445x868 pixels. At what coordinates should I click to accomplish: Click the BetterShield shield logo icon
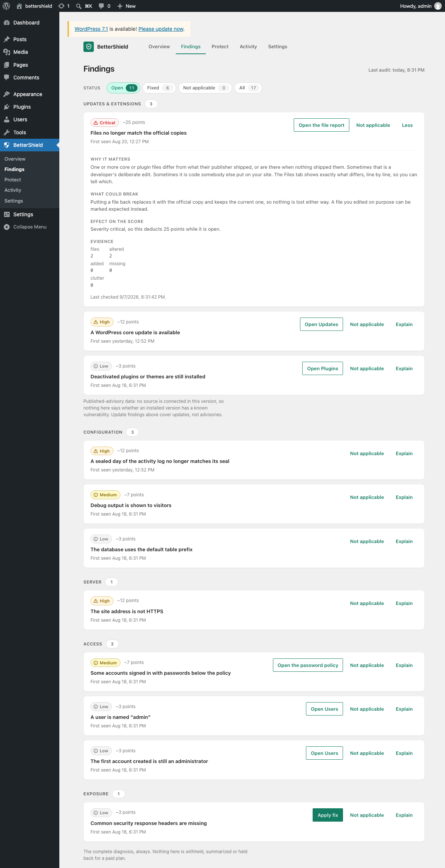pyautogui.click(x=89, y=47)
